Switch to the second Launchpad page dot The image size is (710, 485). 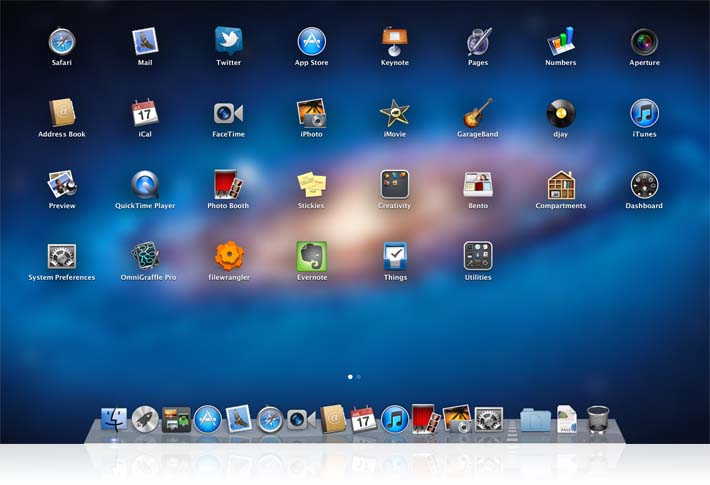coord(359,377)
